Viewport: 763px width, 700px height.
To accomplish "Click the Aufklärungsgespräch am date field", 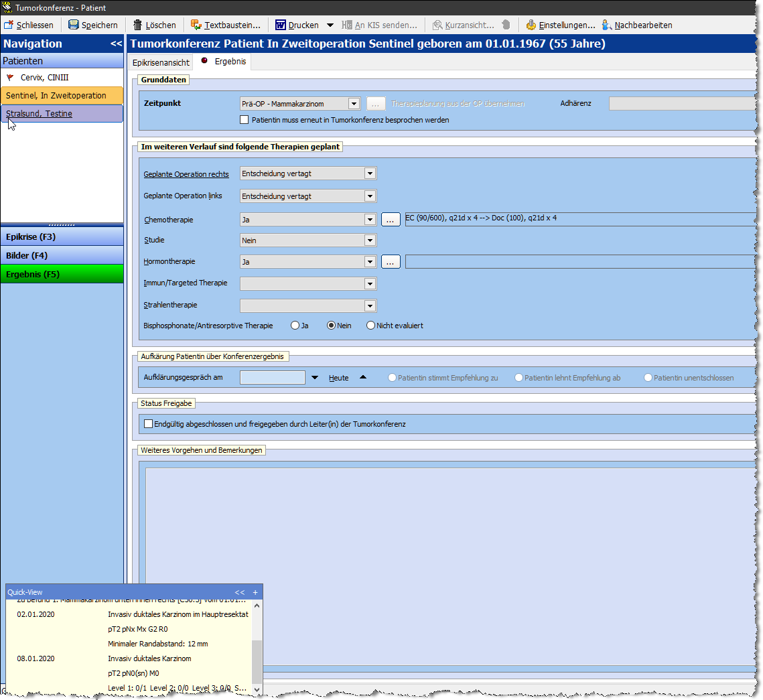I will (x=273, y=378).
